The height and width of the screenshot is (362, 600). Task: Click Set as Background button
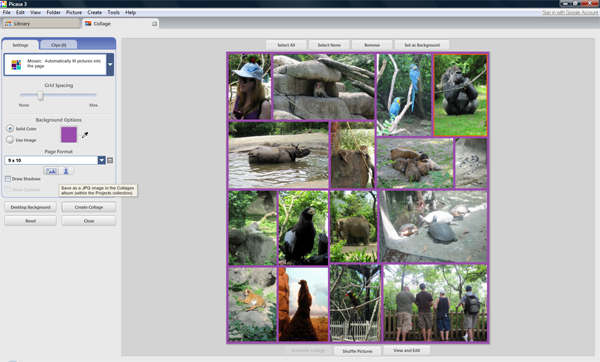pos(422,45)
